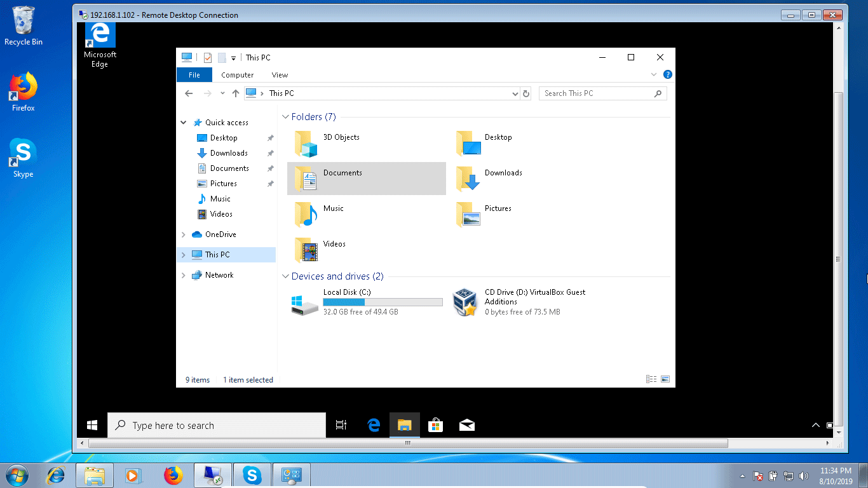Open Mail on the remote taskbar

tap(466, 425)
